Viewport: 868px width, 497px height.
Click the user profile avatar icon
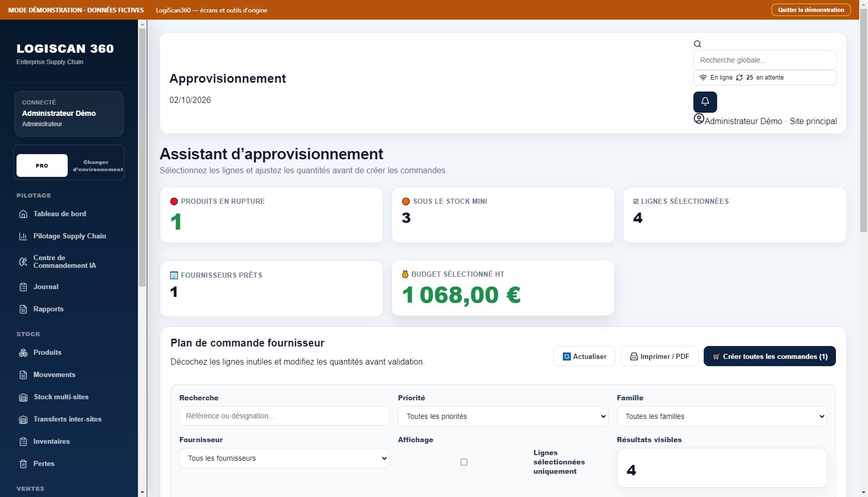point(699,119)
